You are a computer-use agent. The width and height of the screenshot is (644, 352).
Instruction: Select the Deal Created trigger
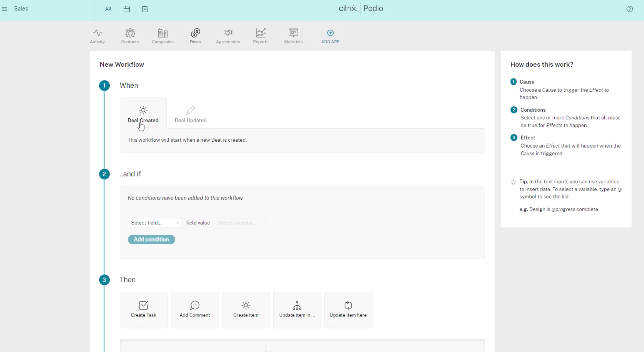pyautogui.click(x=143, y=114)
